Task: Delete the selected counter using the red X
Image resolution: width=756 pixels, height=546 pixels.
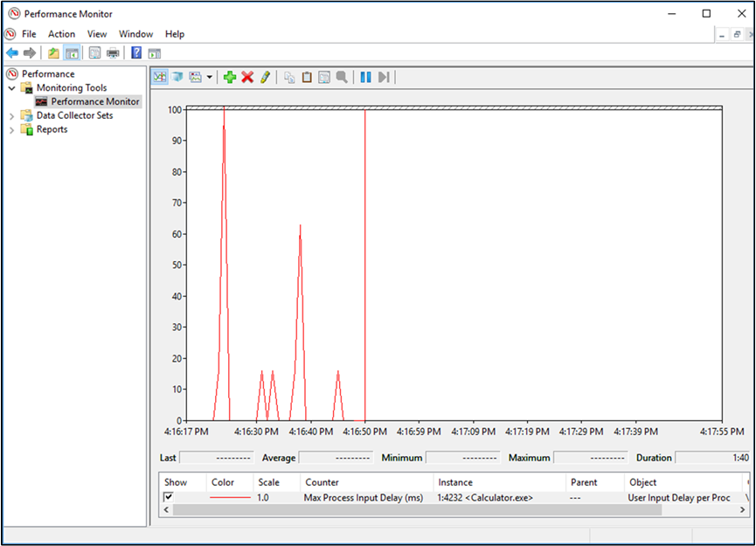Action: (246, 77)
